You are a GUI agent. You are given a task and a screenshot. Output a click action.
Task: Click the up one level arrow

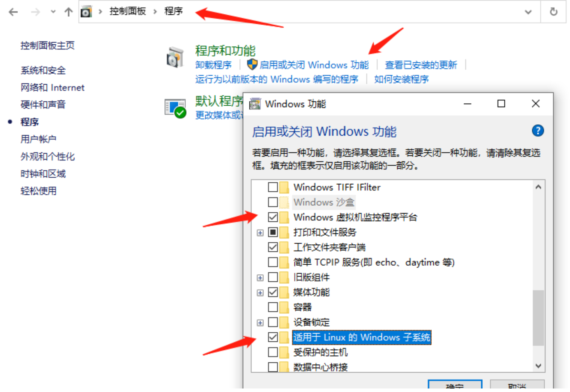(69, 12)
